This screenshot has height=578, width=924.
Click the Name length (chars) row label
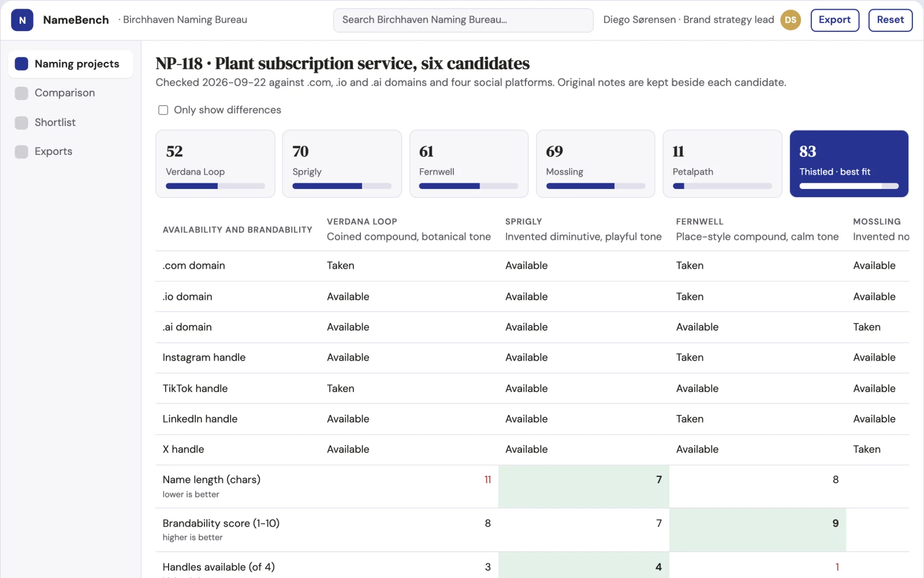point(211,480)
